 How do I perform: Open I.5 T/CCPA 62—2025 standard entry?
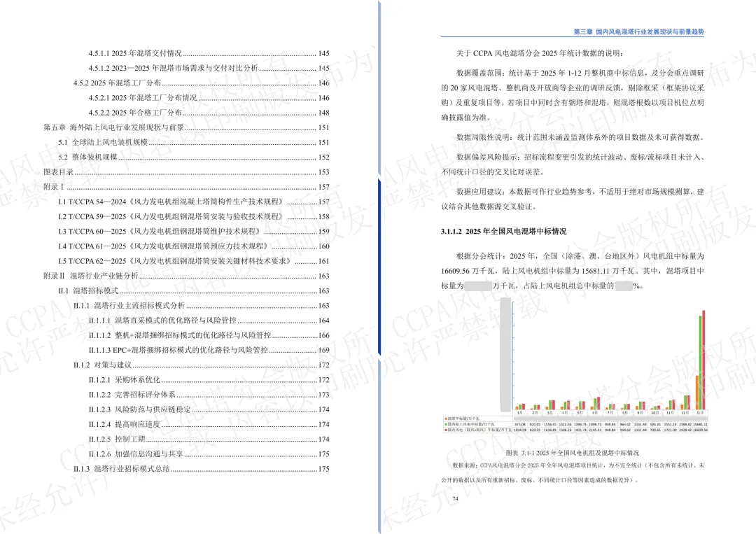194,261
